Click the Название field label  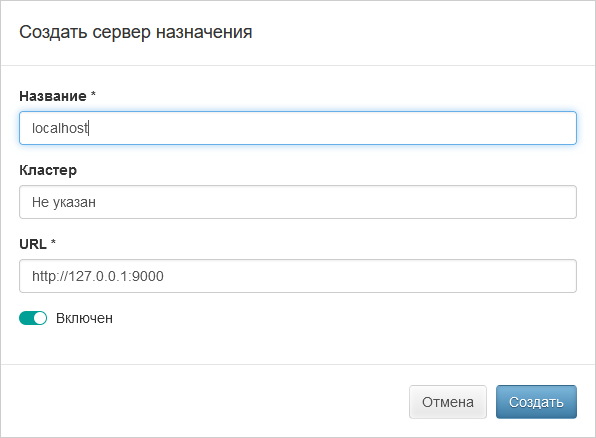(x=53, y=96)
